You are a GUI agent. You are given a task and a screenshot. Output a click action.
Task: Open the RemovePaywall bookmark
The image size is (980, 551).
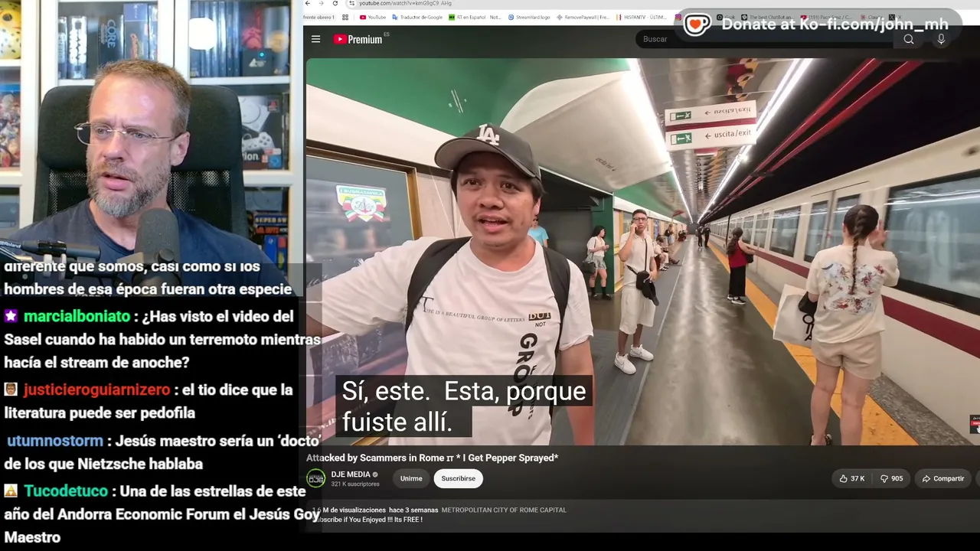coord(583,17)
